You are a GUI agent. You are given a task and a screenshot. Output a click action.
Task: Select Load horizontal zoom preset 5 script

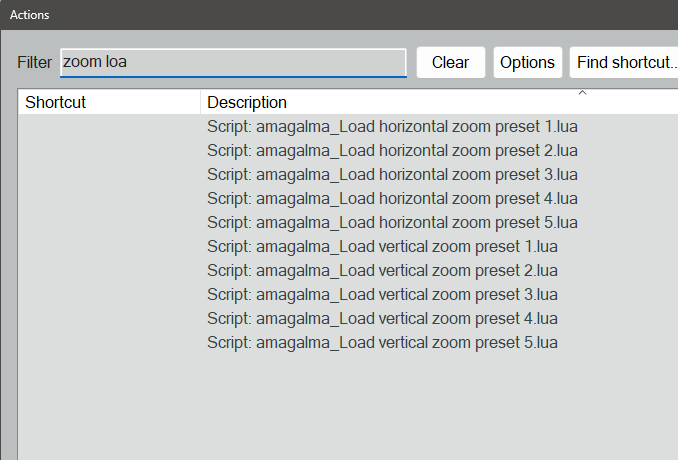[x=392, y=223]
